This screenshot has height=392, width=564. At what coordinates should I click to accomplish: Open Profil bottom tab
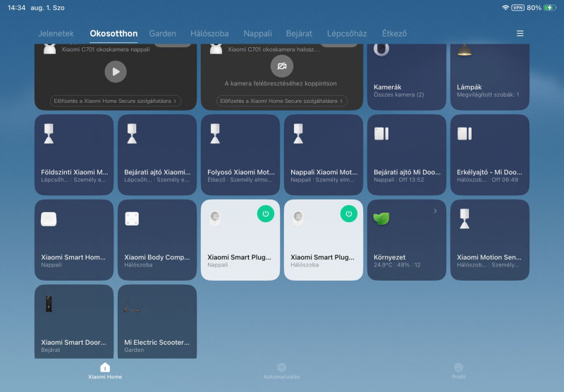459,371
